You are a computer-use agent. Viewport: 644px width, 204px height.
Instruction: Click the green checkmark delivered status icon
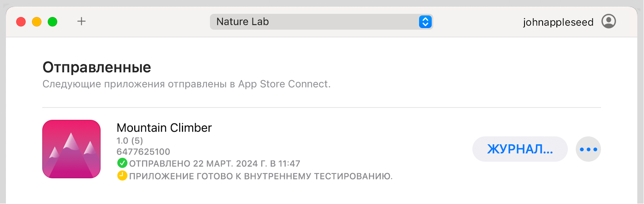click(122, 163)
